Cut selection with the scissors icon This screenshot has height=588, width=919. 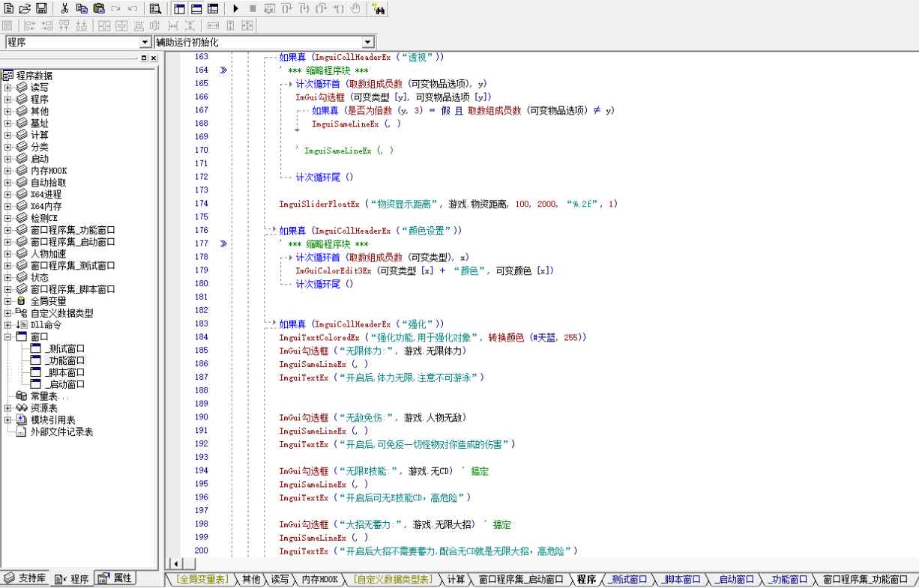64,9
